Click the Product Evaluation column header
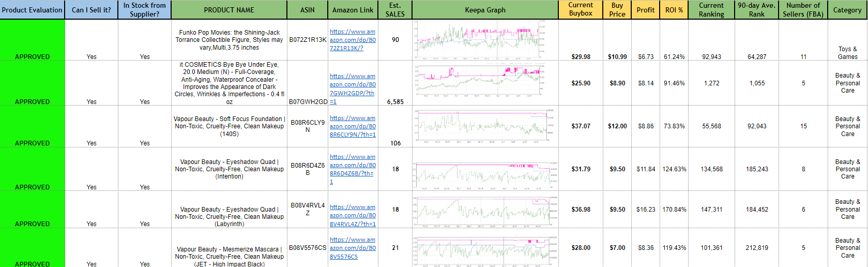 click(x=32, y=10)
